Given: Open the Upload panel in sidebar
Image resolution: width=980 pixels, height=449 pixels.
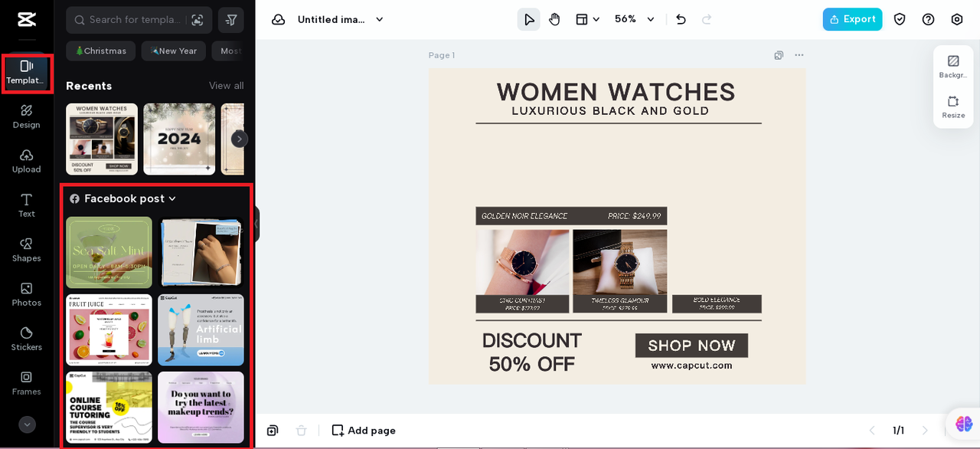Looking at the screenshot, I should (27, 161).
